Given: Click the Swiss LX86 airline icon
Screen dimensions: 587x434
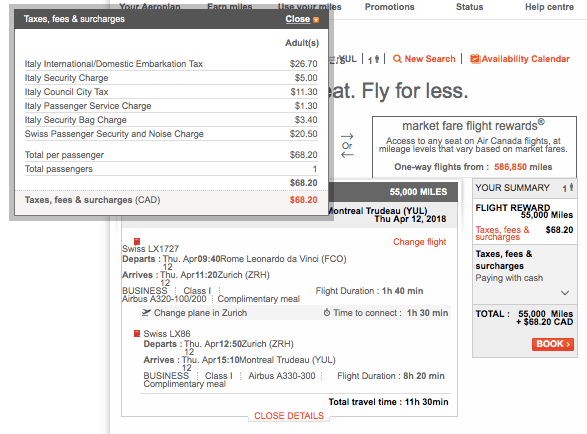Looking at the screenshot, I should click(137, 333).
